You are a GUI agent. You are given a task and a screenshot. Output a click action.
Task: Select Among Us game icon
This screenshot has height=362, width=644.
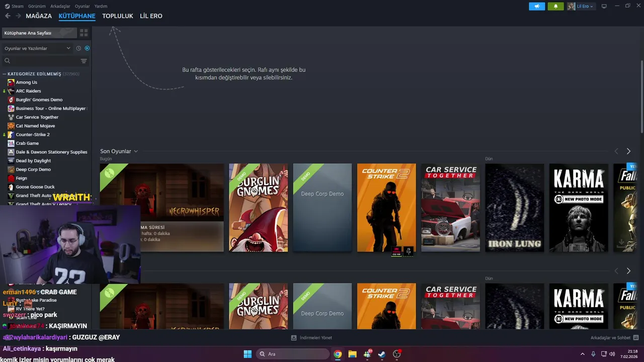coord(11,82)
